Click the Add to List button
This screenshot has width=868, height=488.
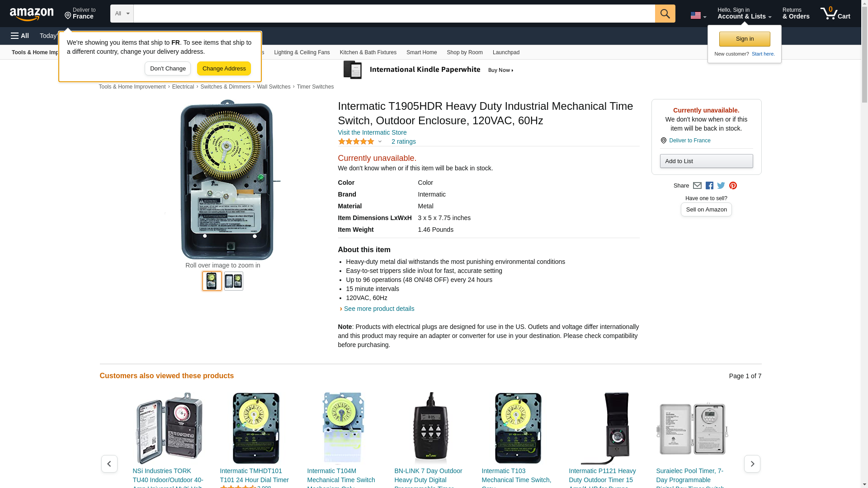point(706,161)
